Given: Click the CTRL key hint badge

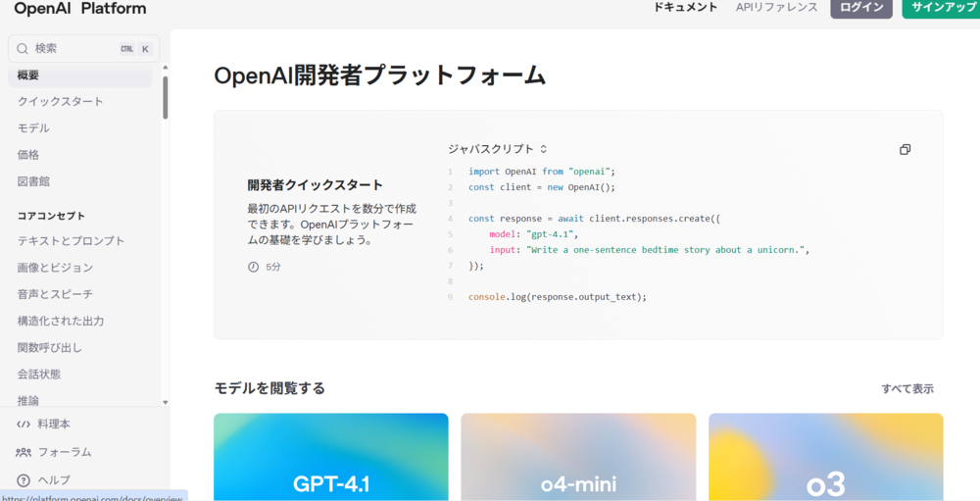Looking at the screenshot, I should (x=126, y=49).
